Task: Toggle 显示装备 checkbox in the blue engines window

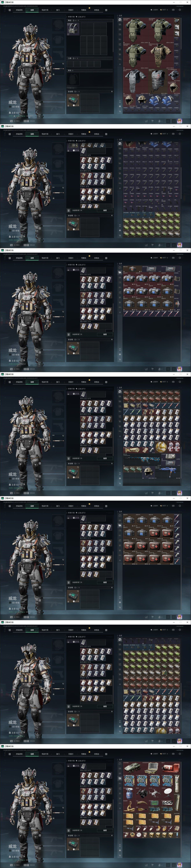Action: [10, 354]
